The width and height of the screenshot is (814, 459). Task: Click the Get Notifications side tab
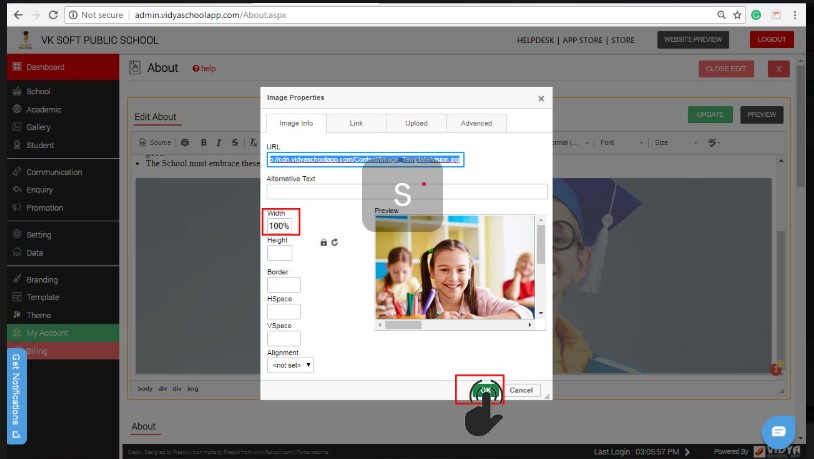[17, 396]
